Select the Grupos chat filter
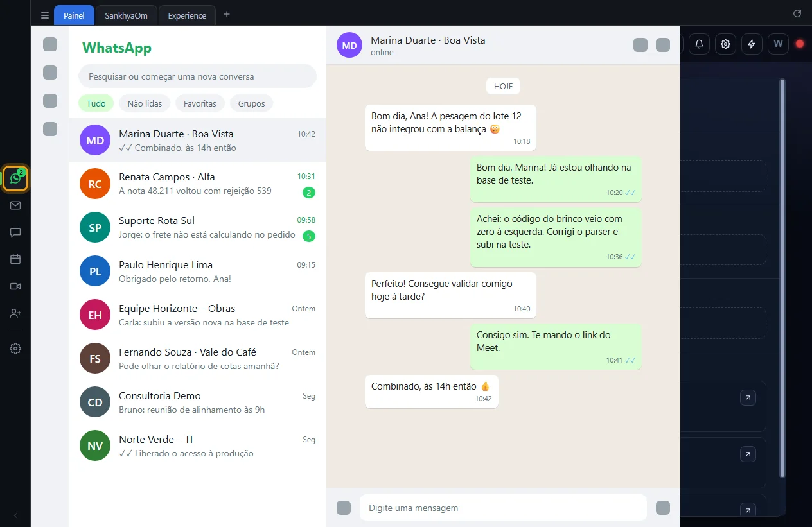This screenshot has height=527, width=812. [x=252, y=103]
